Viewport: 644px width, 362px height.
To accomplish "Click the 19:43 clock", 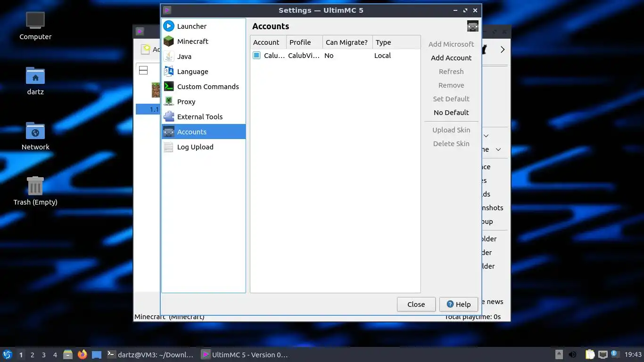I will pos(633,355).
